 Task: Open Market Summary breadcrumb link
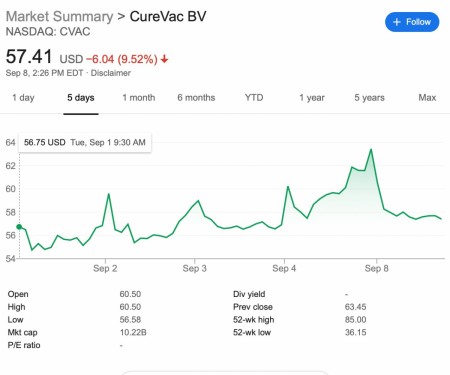point(60,16)
